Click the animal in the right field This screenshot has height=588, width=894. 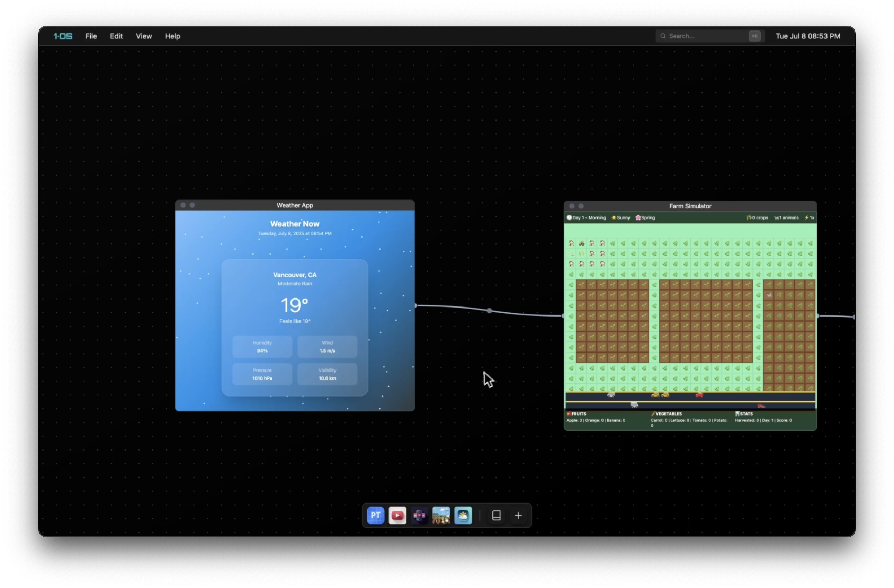coord(769,295)
